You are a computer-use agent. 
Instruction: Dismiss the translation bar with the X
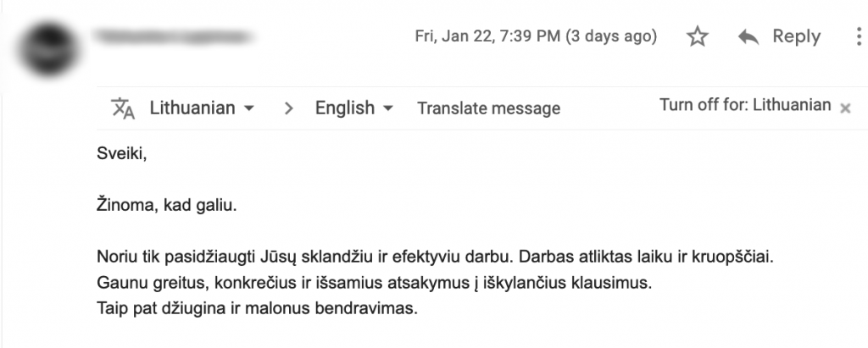[844, 108]
